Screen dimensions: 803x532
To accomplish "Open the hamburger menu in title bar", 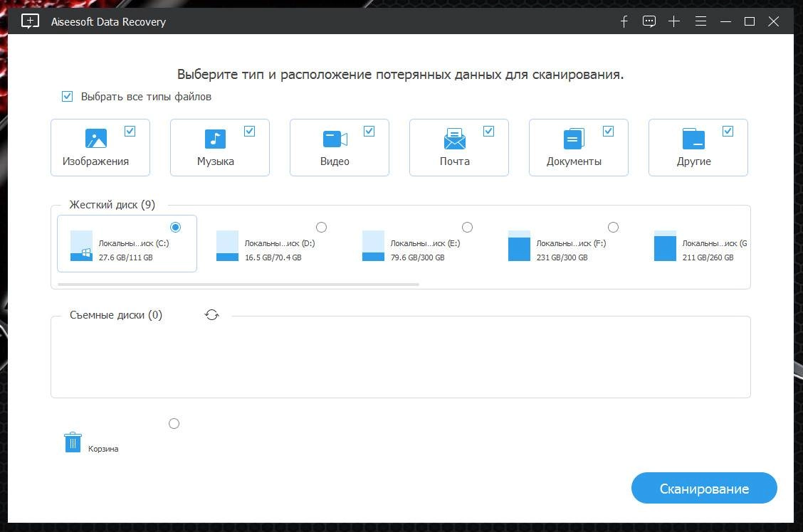I will pos(700,21).
